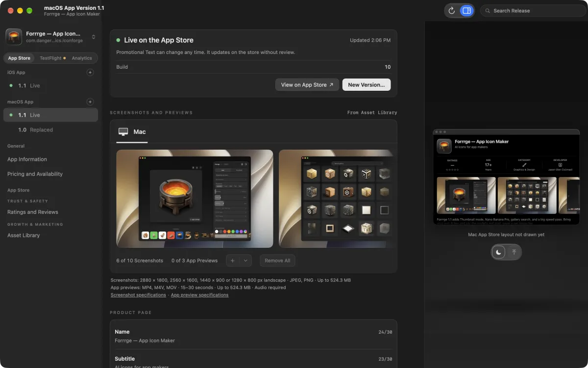588x368 pixels.
Task: Open the forge icon screenshot thumbnail
Action: (195, 199)
